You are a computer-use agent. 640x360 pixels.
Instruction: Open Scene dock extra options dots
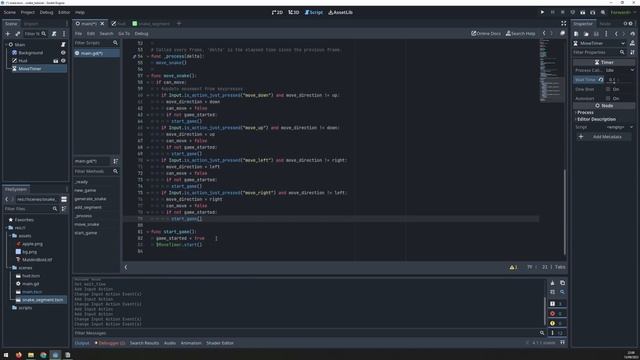(x=64, y=33)
